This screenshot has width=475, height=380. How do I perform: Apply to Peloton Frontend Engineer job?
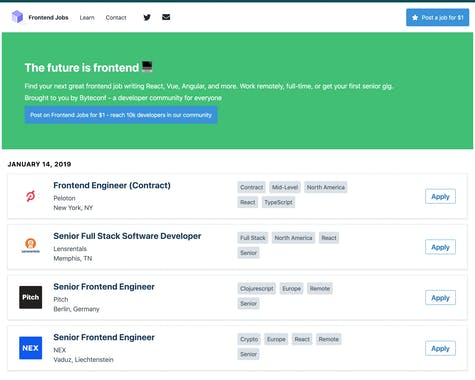click(440, 196)
